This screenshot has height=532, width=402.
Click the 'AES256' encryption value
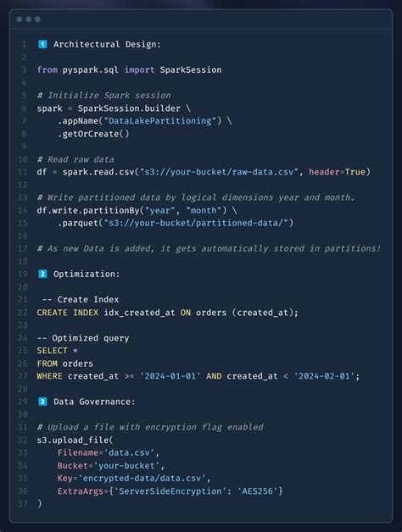[257, 491]
